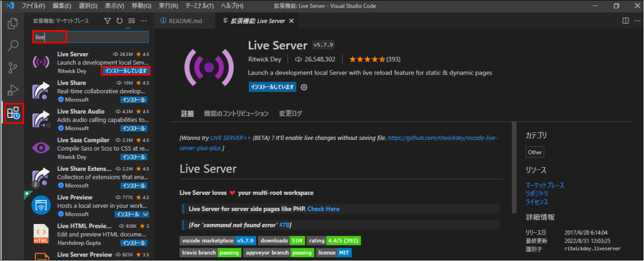The image size is (644, 261).
Task: Open Check Here PHP link
Action: (x=323, y=208)
